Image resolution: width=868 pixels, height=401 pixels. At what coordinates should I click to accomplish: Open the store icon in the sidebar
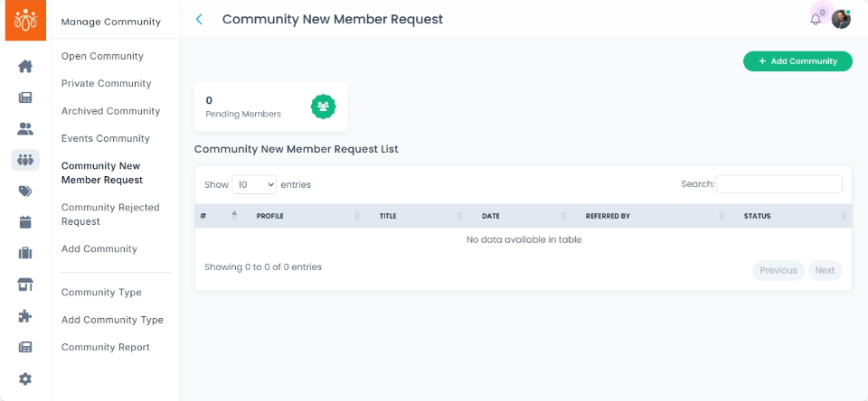click(25, 285)
